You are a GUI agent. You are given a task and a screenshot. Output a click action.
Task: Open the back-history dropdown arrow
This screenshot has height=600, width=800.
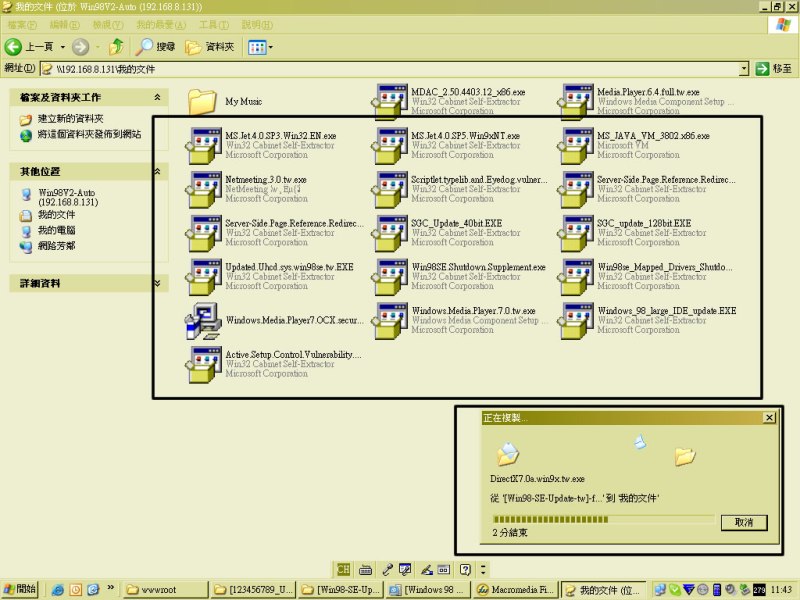pos(62,47)
